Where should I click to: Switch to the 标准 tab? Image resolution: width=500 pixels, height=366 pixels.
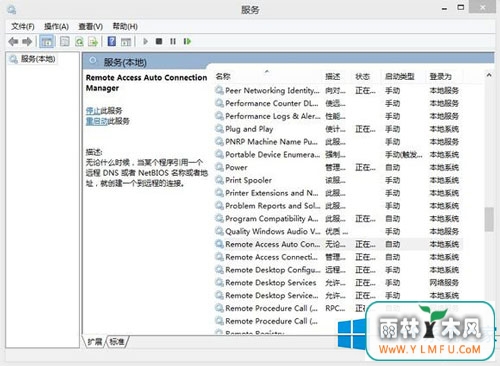coord(117,341)
